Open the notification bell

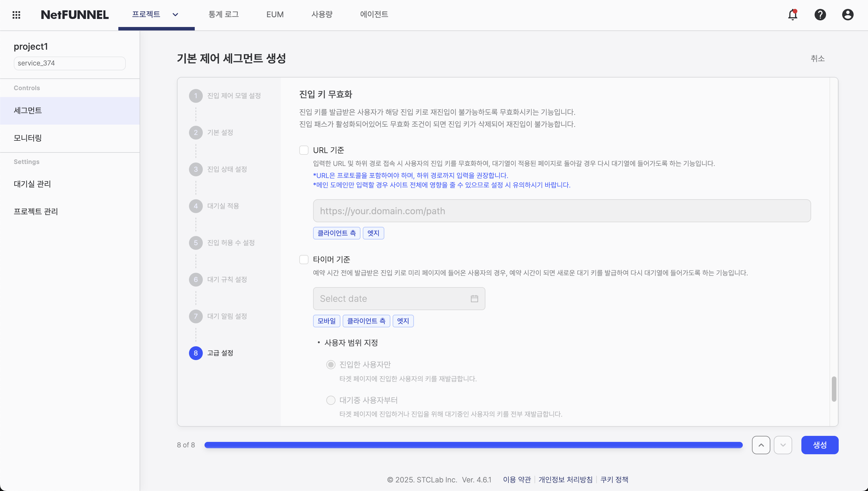point(792,15)
